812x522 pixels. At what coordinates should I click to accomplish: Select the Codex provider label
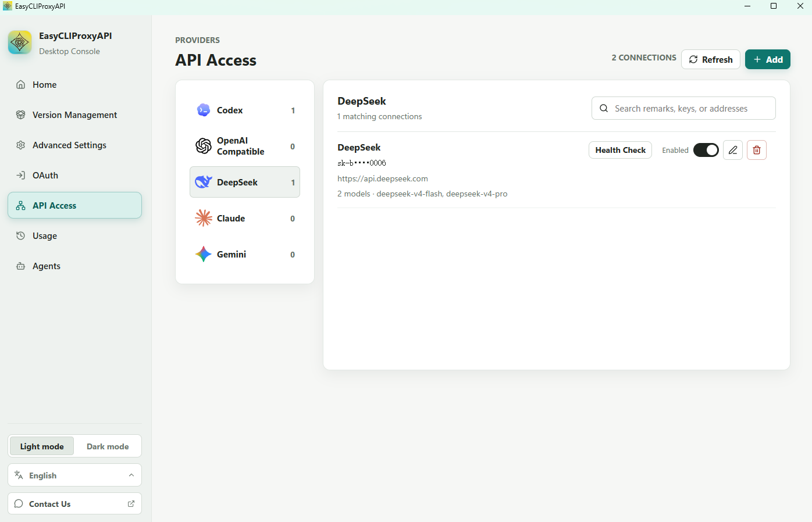tap(230, 110)
